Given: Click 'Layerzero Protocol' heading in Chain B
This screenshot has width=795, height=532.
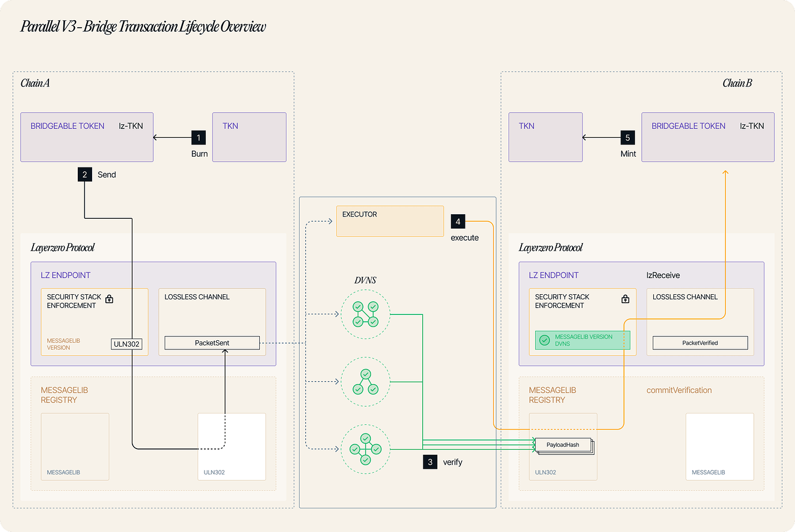Looking at the screenshot, I should 551,248.
